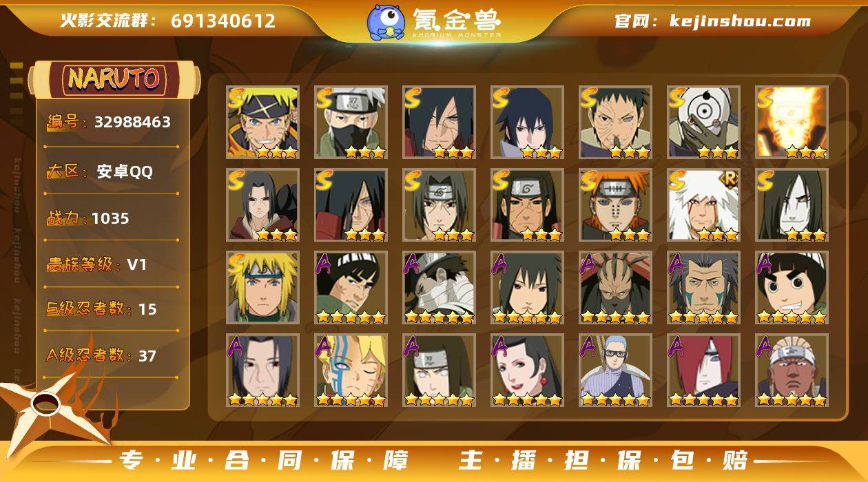Pick the Rock Lee A-rank portrait
The height and width of the screenshot is (482, 868).
pos(792,288)
